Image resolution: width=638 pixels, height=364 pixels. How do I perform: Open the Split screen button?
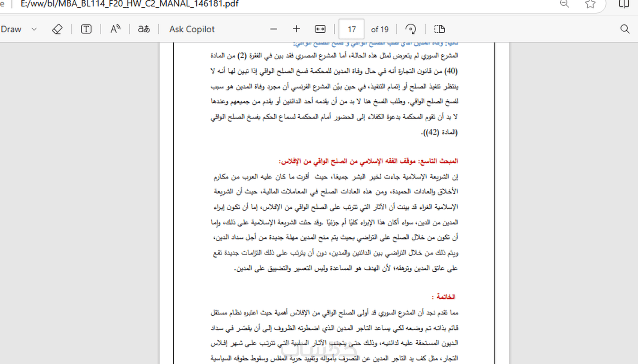click(624, 4)
